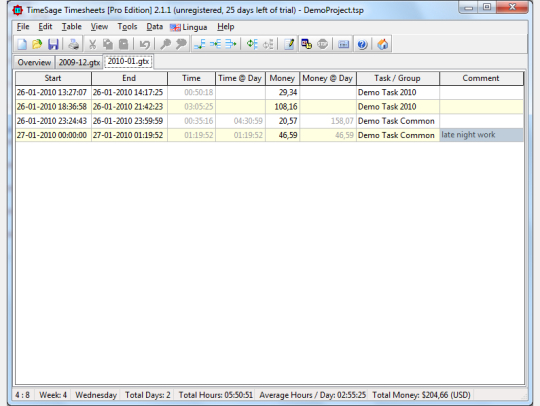The width and height of the screenshot is (540, 406).
Task: Click the timer start icon with yellow hand
Action: 307,44
